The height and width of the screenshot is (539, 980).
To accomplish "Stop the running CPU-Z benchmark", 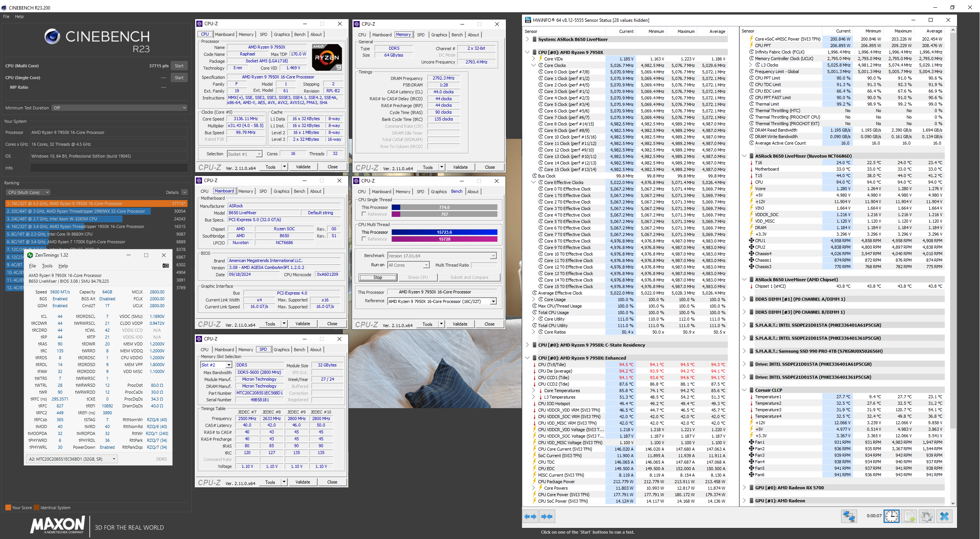I will (x=378, y=277).
